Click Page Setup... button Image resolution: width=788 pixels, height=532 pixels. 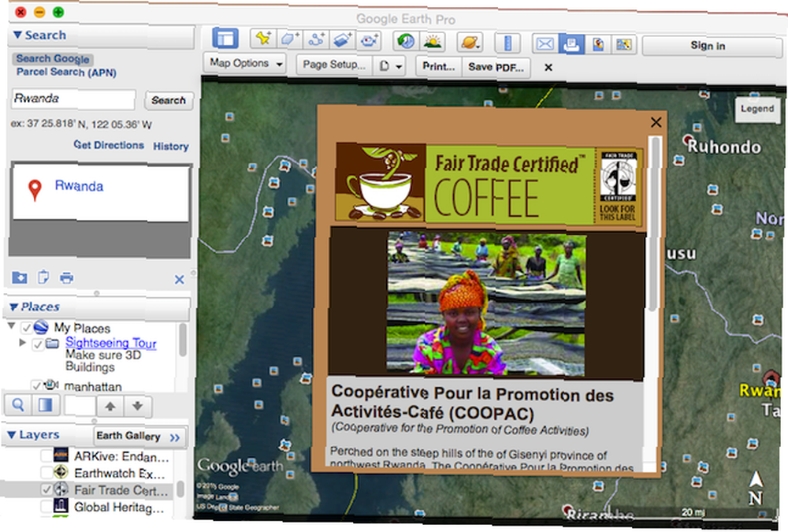(x=334, y=65)
